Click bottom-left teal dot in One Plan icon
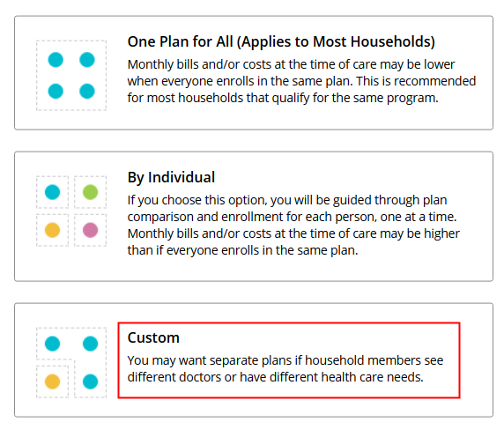This screenshot has width=504, height=437. click(56, 92)
